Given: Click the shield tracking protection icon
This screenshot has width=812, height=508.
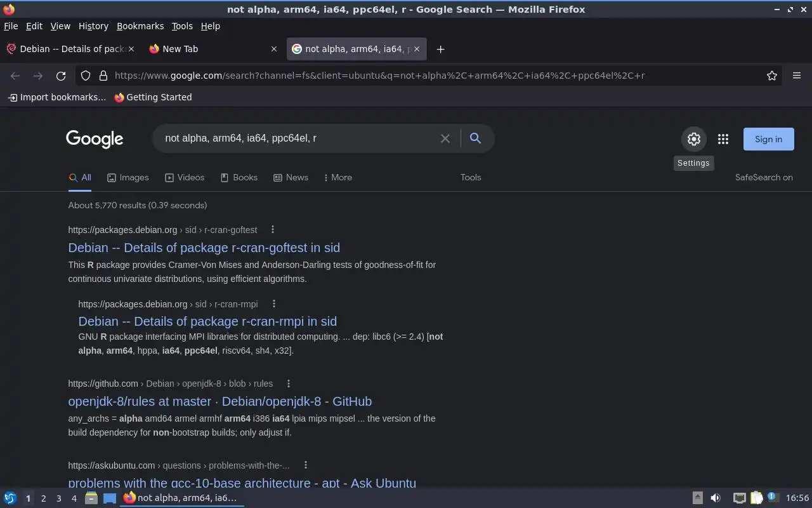Looking at the screenshot, I should (x=86, y=76).
